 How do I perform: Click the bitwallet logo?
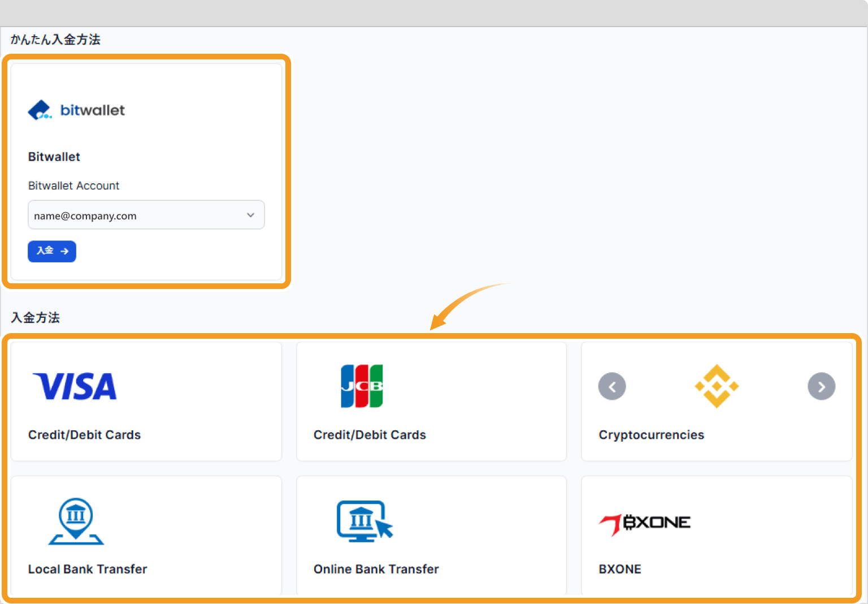pos(76,110)
